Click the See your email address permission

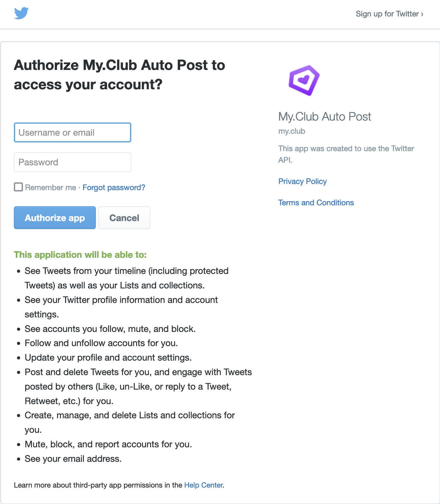[x=73, y=459]
